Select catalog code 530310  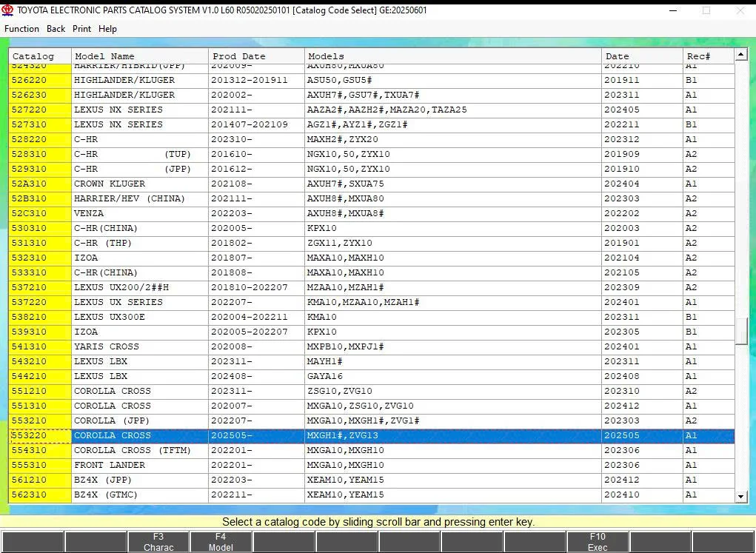(40, 228)
